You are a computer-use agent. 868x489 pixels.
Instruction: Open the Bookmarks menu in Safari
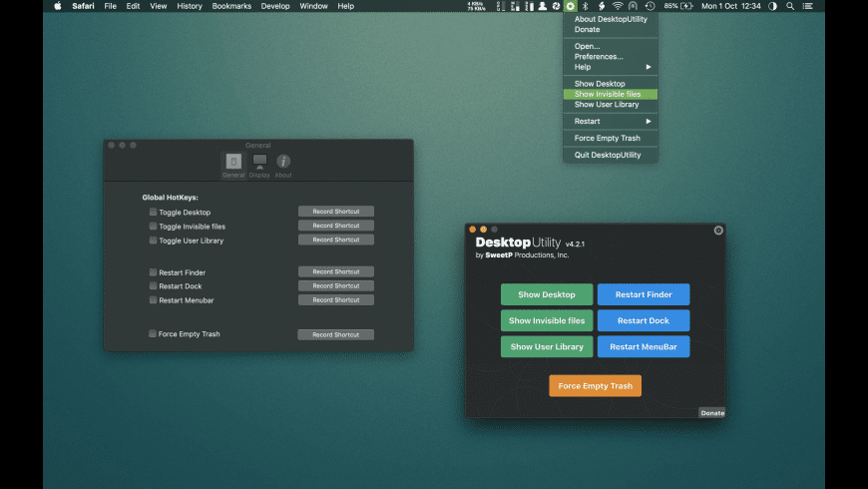231,6
